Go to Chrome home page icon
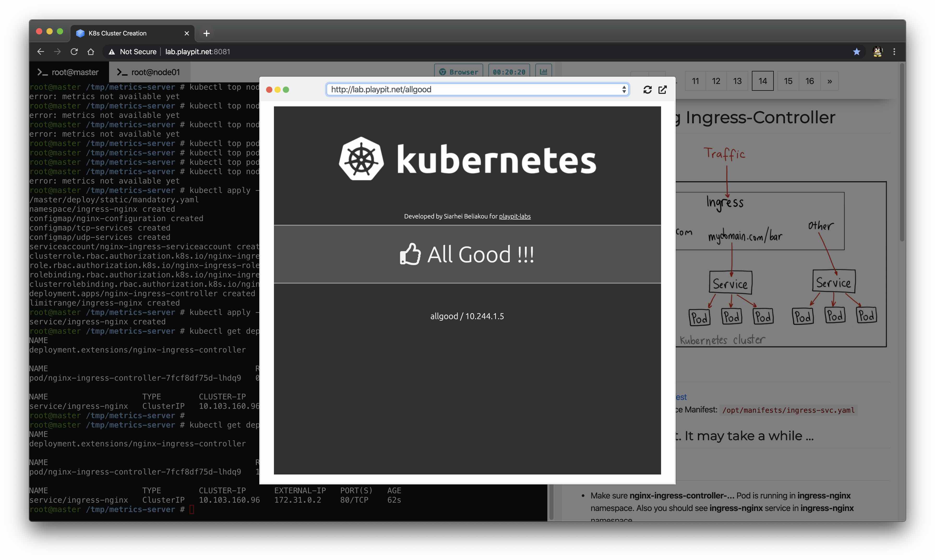Screen dimensions: 935x560 coord(91,52)
